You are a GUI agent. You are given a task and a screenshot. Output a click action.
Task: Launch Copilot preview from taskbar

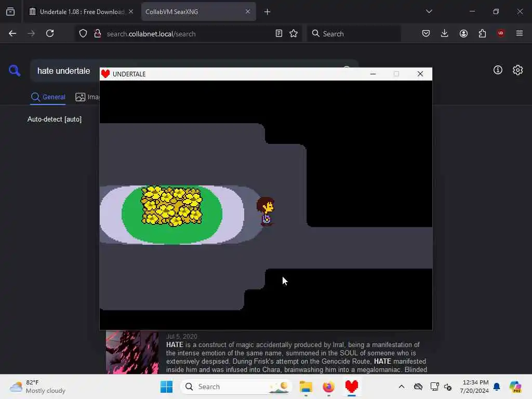[515, 387]
